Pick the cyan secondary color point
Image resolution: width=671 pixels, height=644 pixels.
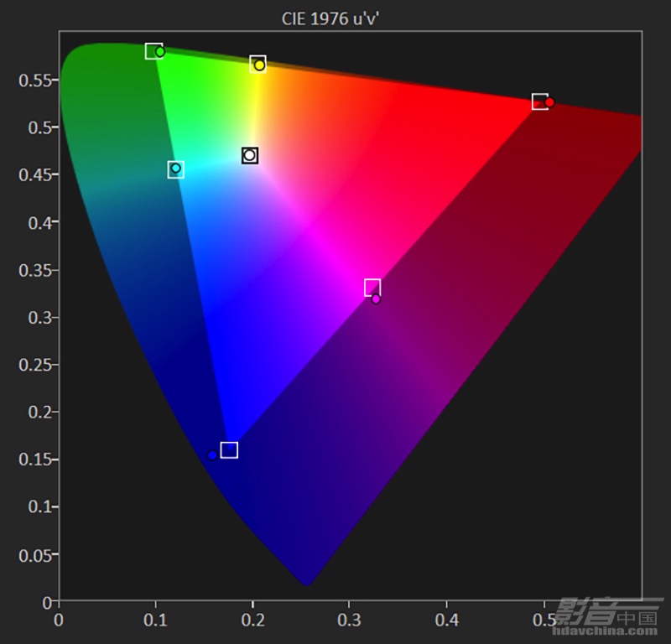tap(175, 169)
